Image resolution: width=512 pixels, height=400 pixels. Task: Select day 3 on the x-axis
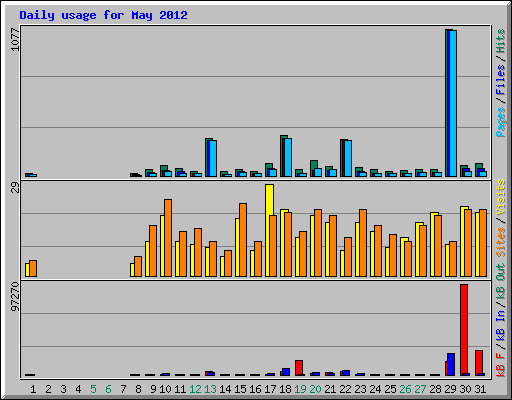tap(63, 389)
